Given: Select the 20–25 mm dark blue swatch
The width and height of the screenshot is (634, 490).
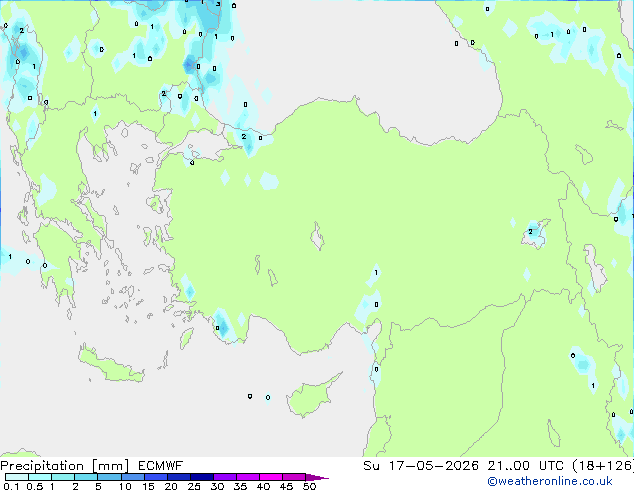Looking at the screenshot, I should coord(179,477).
